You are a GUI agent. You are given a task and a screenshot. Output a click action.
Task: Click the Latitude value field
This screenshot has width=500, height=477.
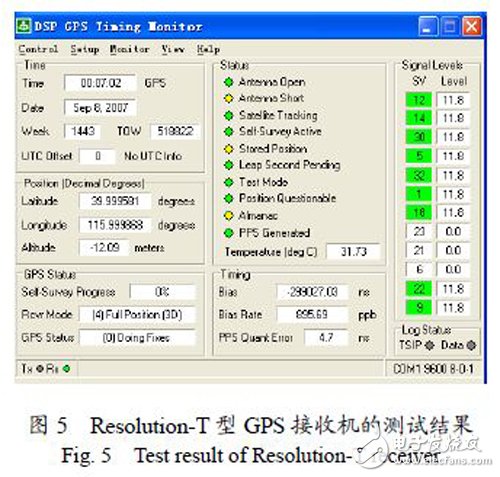(x=115, y=201)
